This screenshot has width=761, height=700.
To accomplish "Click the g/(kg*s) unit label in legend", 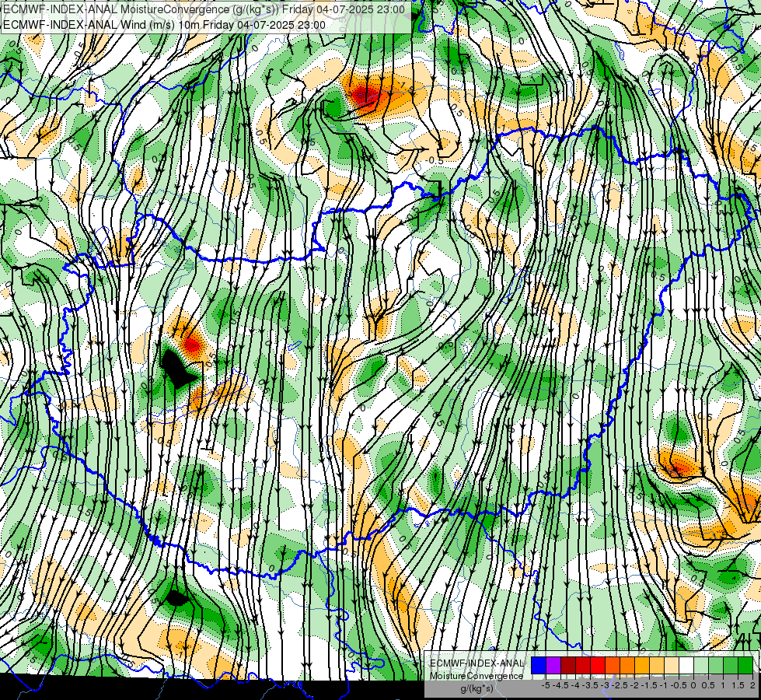I will (476, 689).
